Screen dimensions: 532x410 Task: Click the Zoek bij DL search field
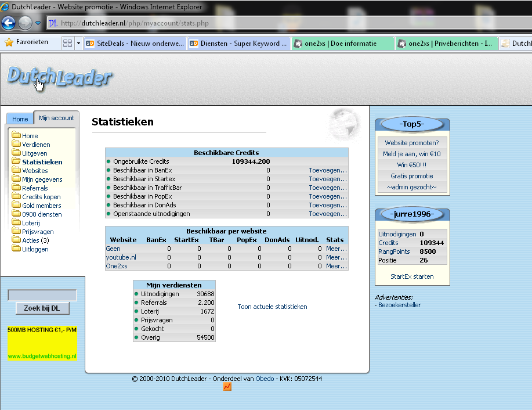point(42,295)
